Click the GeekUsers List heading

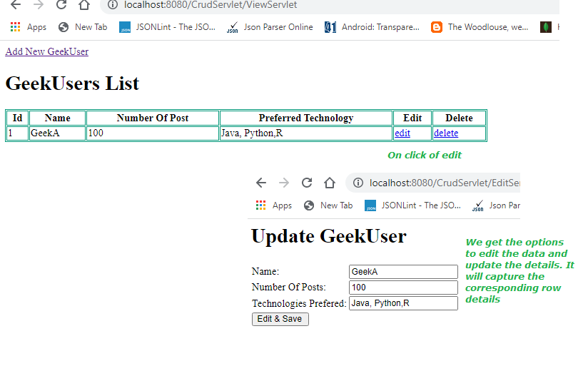tap(72, 83)
